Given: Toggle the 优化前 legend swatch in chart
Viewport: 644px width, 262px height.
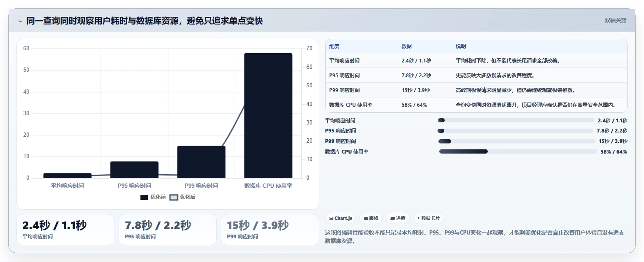Looking at the screenshot, I should pyautogui.click(x=144, y=197).
